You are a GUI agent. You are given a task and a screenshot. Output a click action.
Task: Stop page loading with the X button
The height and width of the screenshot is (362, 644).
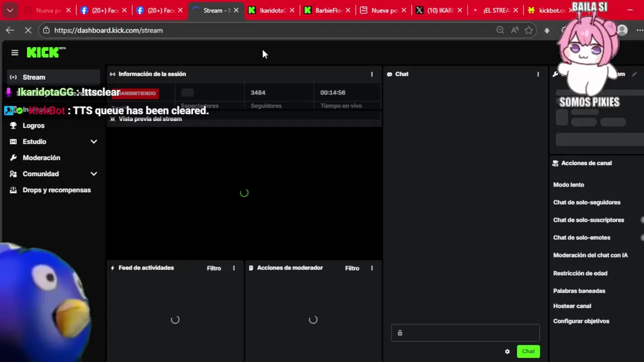tap(28, 30)
